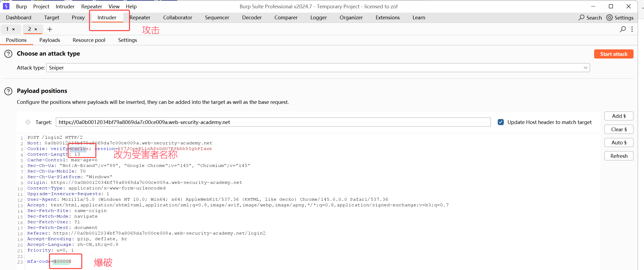Click the Content-Length value 13

click(x=77, y=154)
